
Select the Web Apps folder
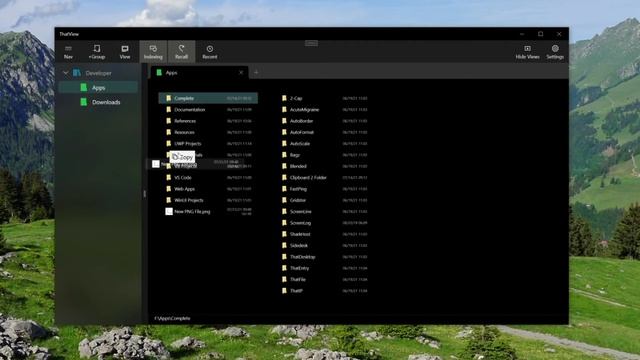[208, 189]
